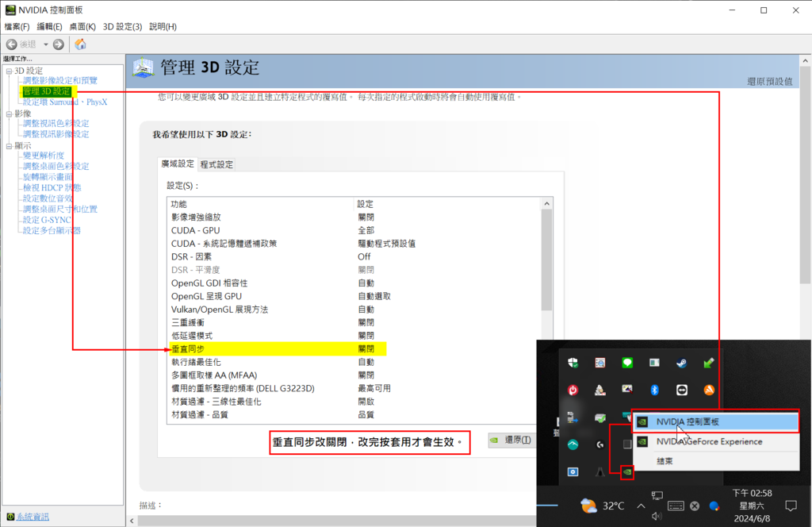Open Steam from the system tray
This screenshot has width=812, height=527.
(683, 364)
